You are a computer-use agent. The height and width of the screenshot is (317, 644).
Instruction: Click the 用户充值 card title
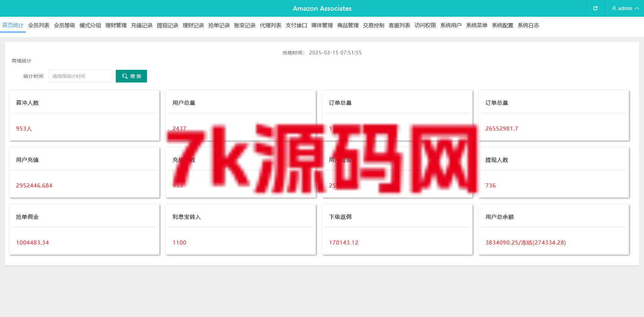[x=28, y=160]
